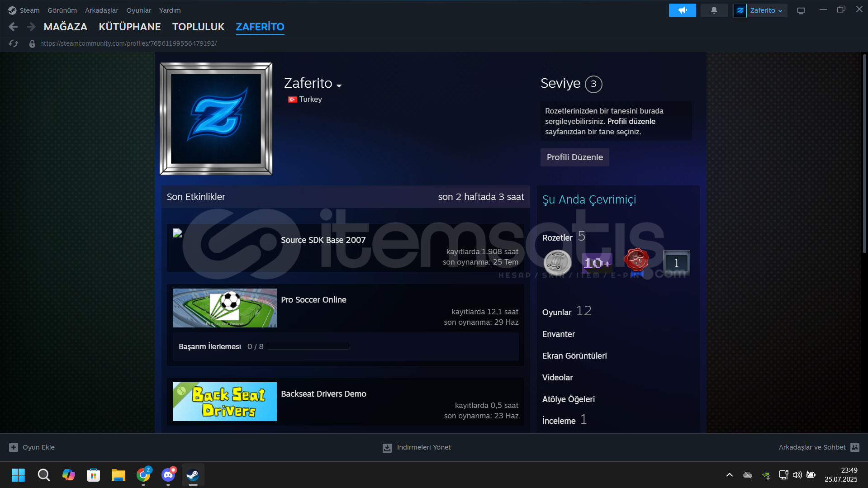Open Backseat Drivers Demo title link
The width and height of the screenshot is (868, 488).
(323, 394)
